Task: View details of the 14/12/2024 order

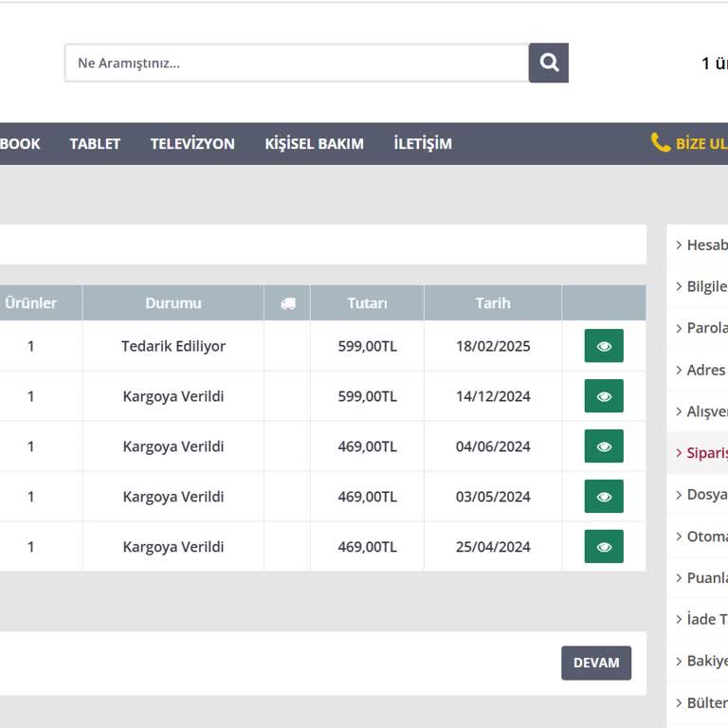Action: [604, 396]
